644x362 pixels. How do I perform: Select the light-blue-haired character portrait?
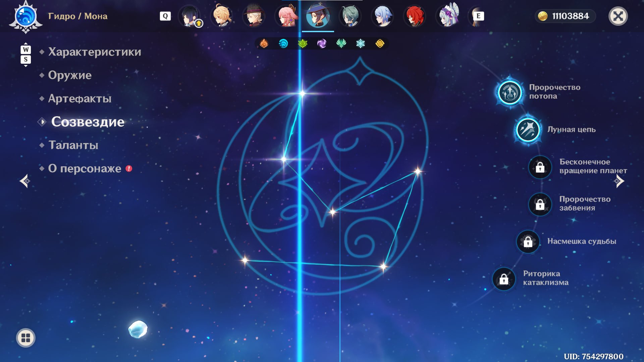tap(382, 16)
